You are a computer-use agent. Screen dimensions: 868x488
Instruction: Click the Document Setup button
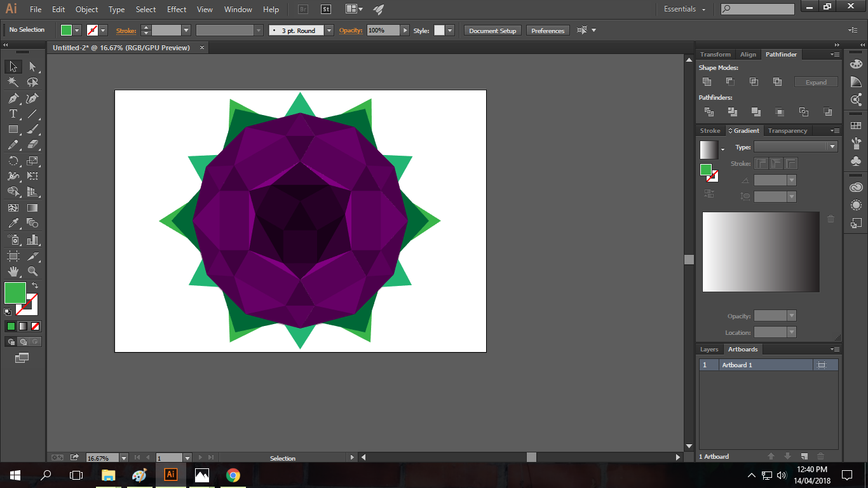(x=492, y=30)
